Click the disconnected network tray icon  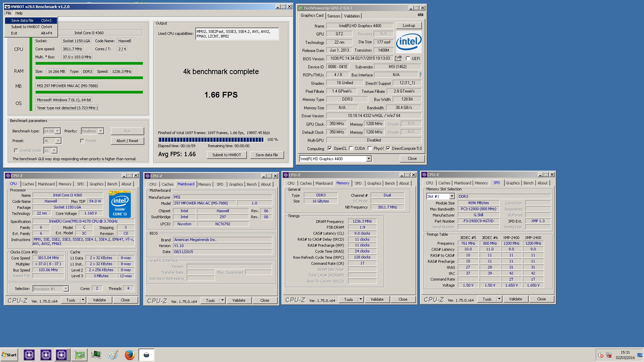tap(609, 355)
